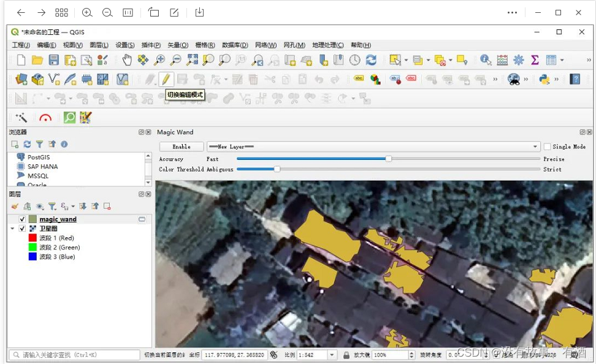Click the Save Project floppy disk icon
The image size is (596, 364).
[x=54, y=59]
